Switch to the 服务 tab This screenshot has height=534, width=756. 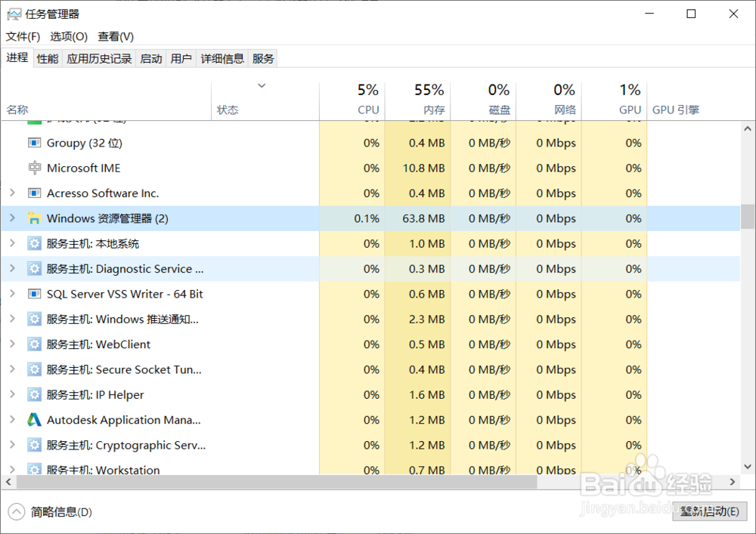coord(263,59)
